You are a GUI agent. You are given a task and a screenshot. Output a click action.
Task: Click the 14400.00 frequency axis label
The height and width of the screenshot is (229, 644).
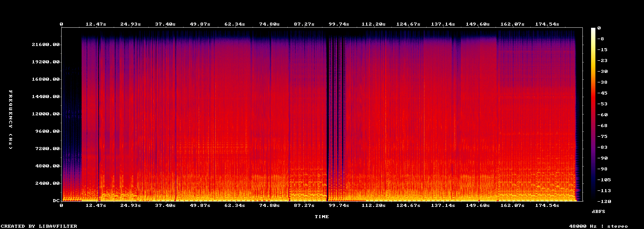[x=45, y=97]
